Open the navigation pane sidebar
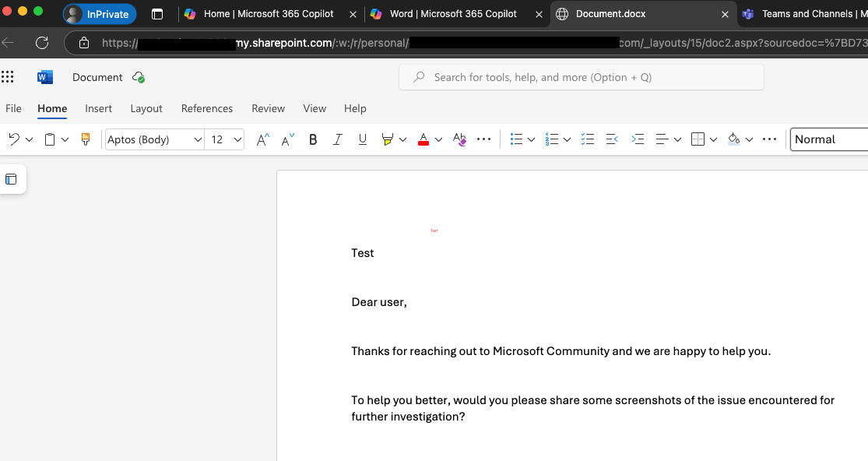Viewport: 868px width, 461px height. coord(12,179)
